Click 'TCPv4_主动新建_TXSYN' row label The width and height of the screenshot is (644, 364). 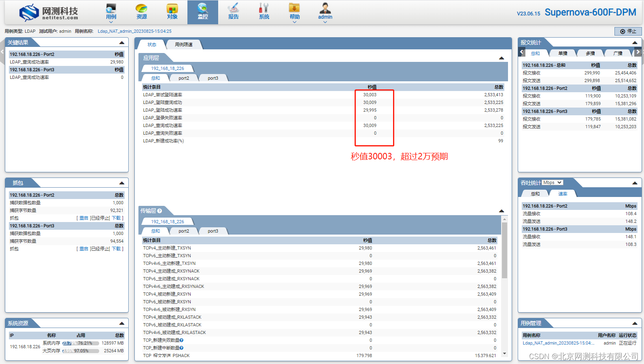[x=167, y=248]
